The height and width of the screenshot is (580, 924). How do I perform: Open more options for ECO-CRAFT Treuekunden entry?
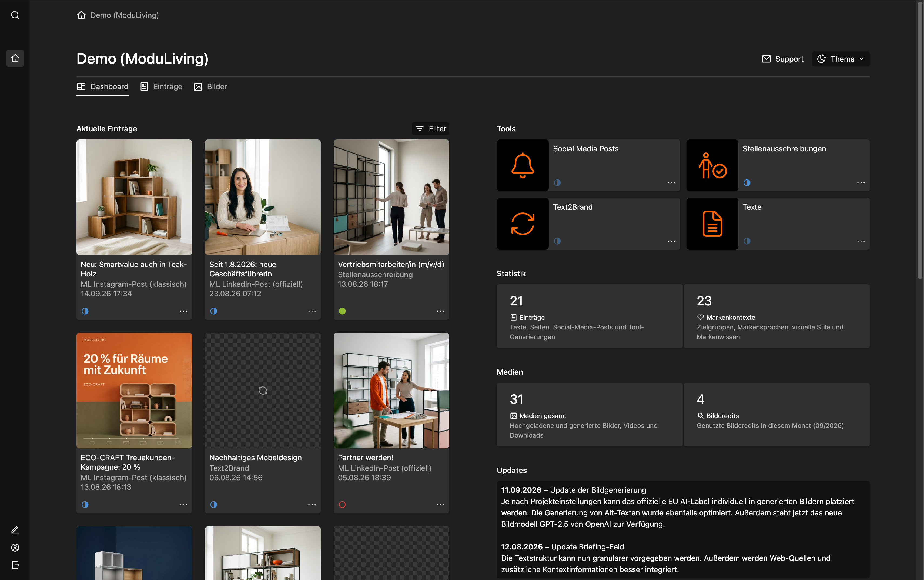click(x=183, y=504)
